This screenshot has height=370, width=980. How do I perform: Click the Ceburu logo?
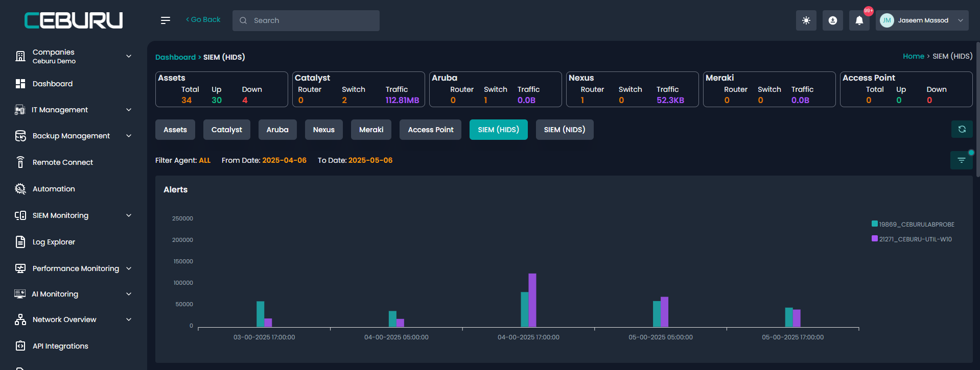coord(74,20)
